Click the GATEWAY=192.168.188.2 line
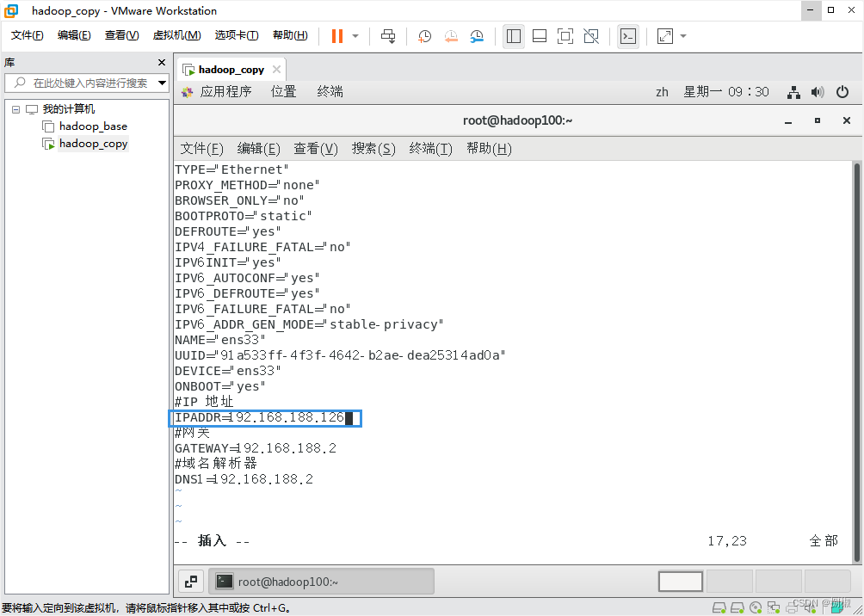This screenshot has height=616, width=864. [256, 448]
